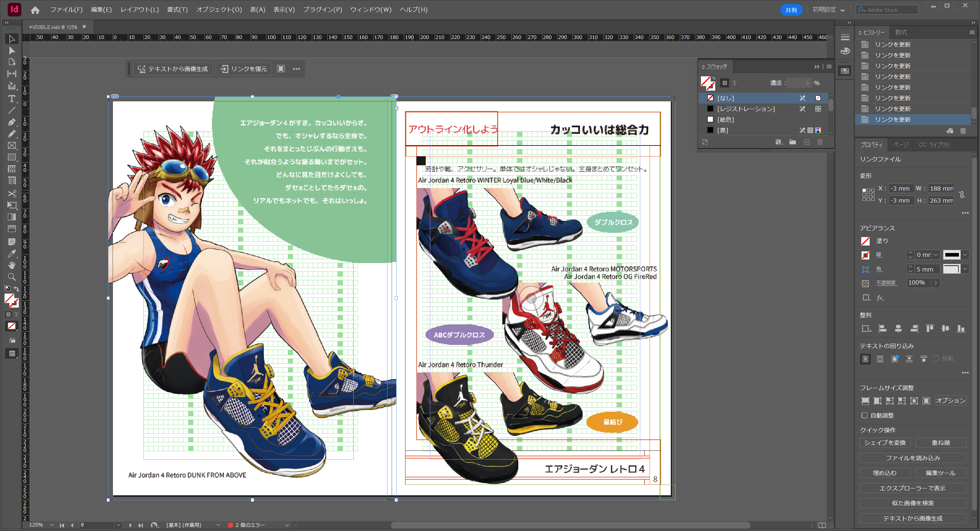This screenshot has width=980, height=531.
Task: Open corner shape dropdown
Action: pos(965,269)
